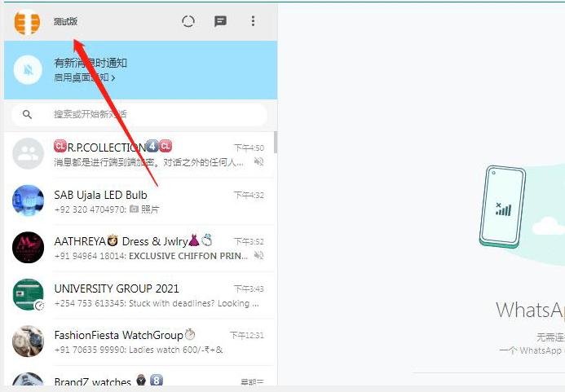This screenshot has width=565, height=392.
Task: Click SAB Ujala LED Bulb avatar
Action: click(x=28, y=200)
